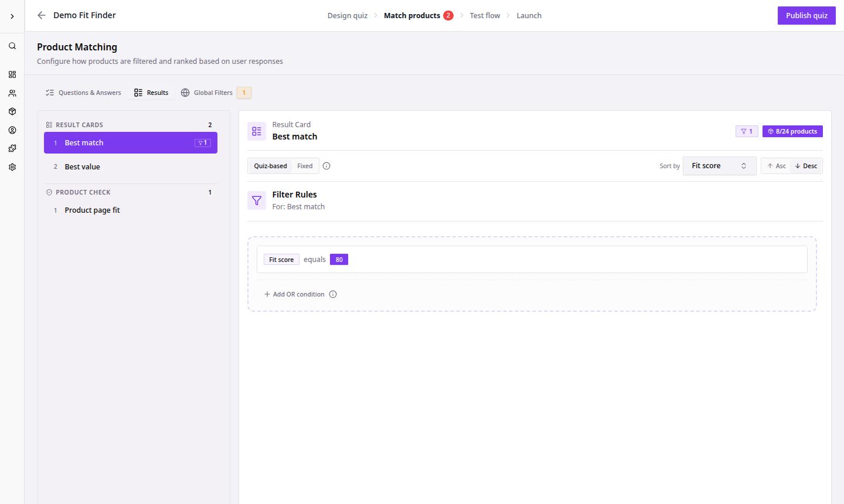The width and height of the screenshot is (844, 504).
Task: Click the globe icon by Global Filters
Action: point(185,93)
